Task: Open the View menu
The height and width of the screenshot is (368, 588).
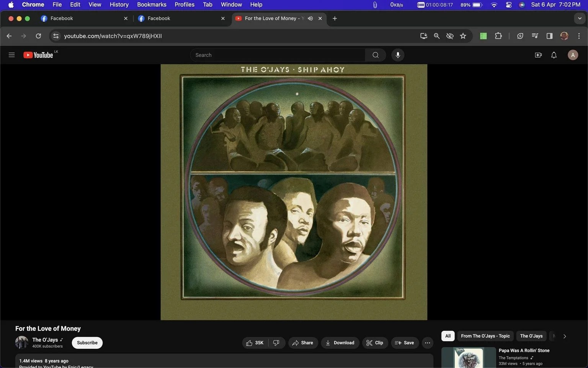Action: pyautogui.click(x=95, y=5)
